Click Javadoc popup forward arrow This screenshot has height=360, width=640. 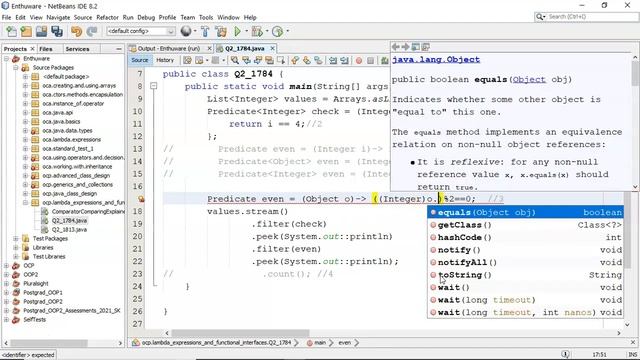click(x=405, y=47)
